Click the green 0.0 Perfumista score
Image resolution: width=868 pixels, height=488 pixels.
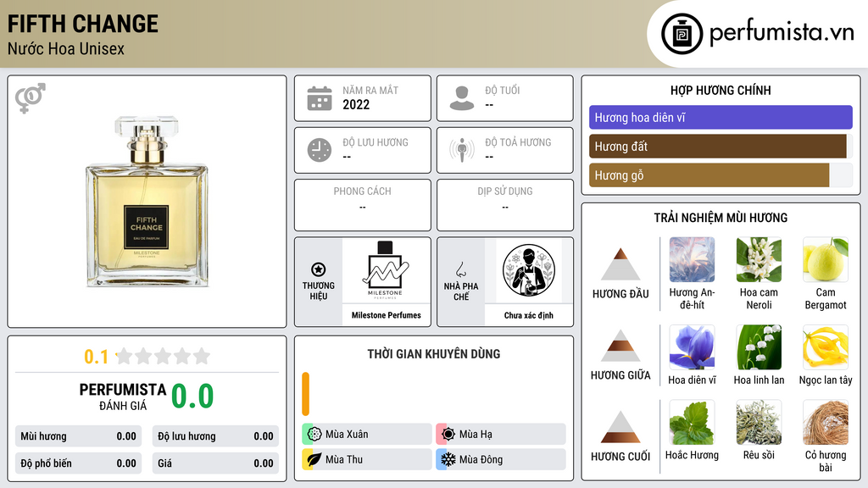[192, 396]
